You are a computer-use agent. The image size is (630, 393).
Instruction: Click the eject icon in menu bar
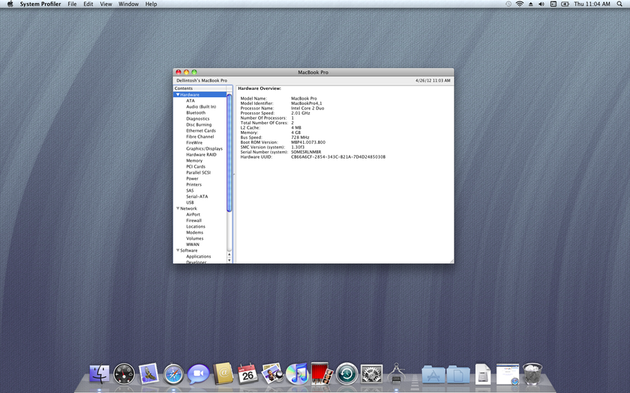(x=531, y=4)
